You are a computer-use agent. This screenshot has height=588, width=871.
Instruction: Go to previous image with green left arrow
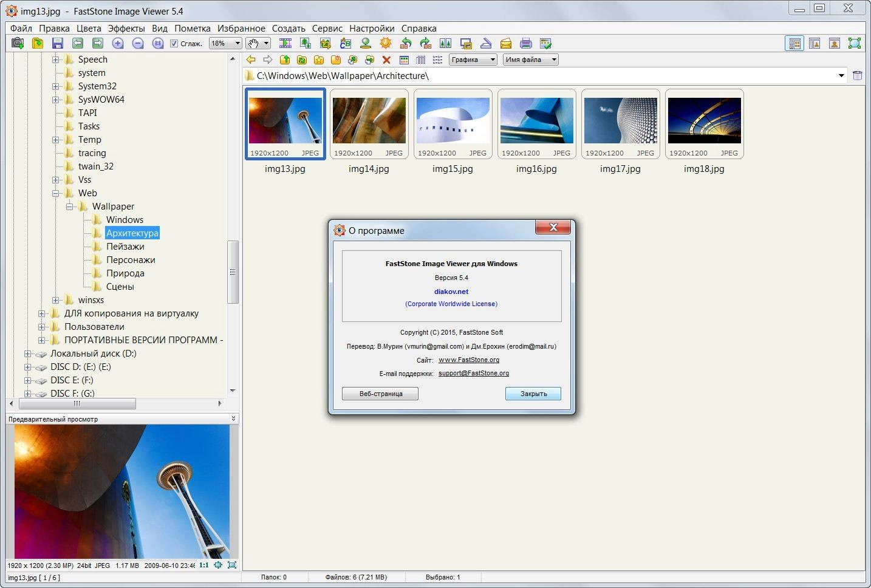[x=78, y=43]
